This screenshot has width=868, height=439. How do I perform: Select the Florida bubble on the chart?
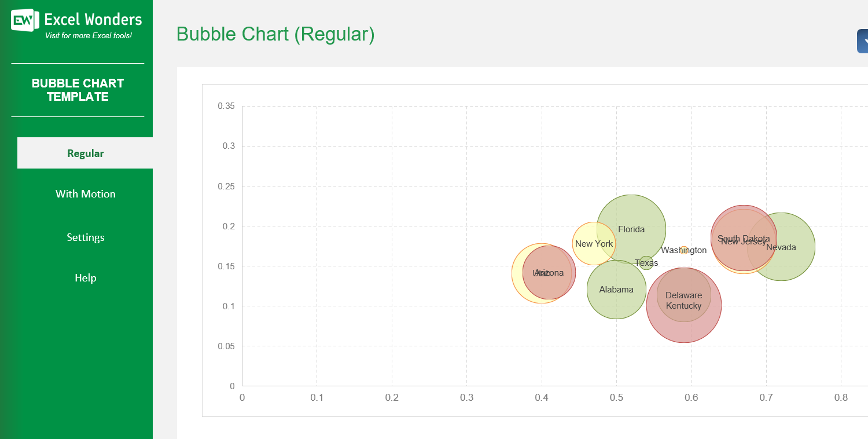[x=632, y=229]
